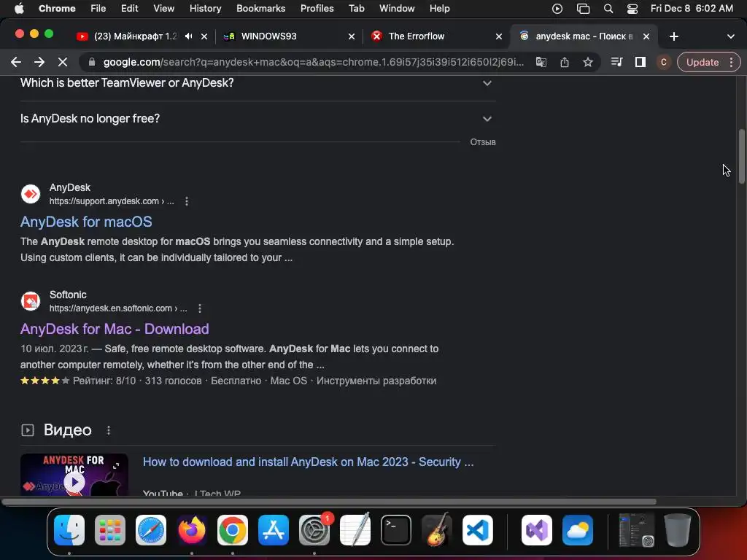Open the translate page icon
Viewport: 747px width, 560px height.
[541, 62]
